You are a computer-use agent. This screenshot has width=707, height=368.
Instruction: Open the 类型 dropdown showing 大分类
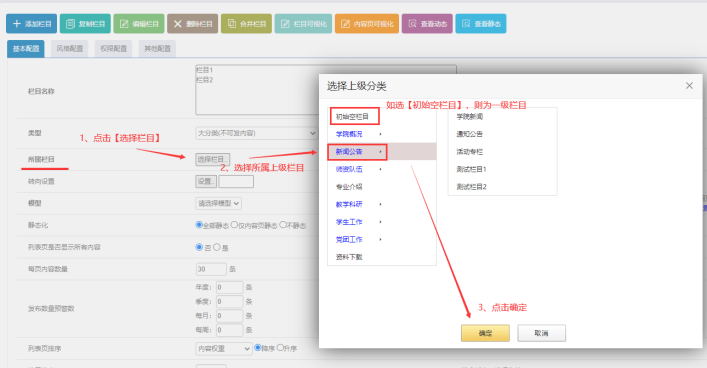[256, 133]
